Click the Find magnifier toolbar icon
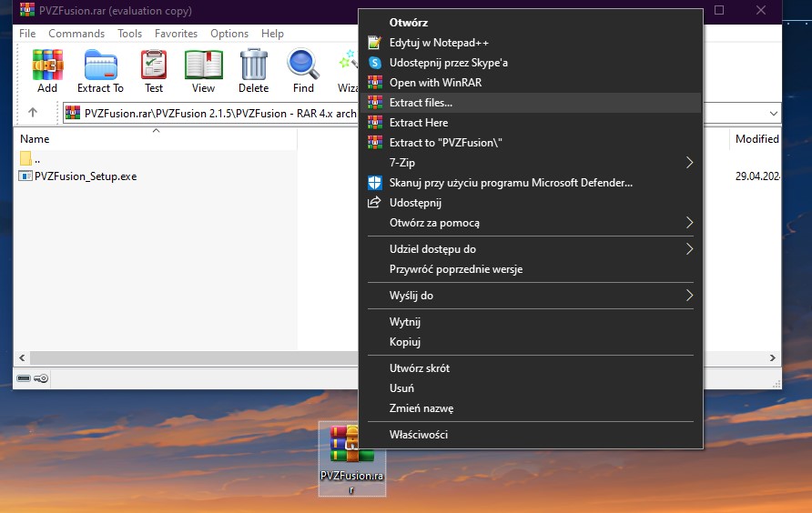The height and width of the screenshot is (513, 812). [303, 70]
